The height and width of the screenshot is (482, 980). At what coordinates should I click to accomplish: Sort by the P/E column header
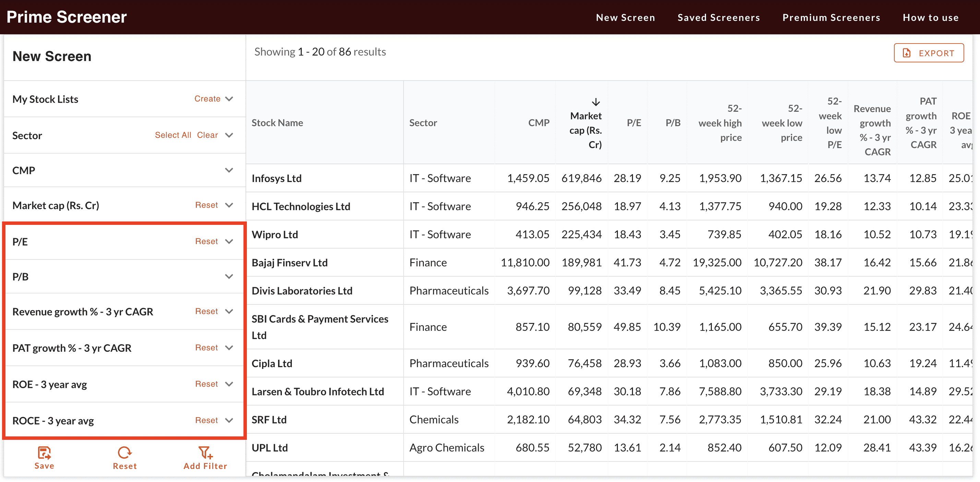(634, 122)
